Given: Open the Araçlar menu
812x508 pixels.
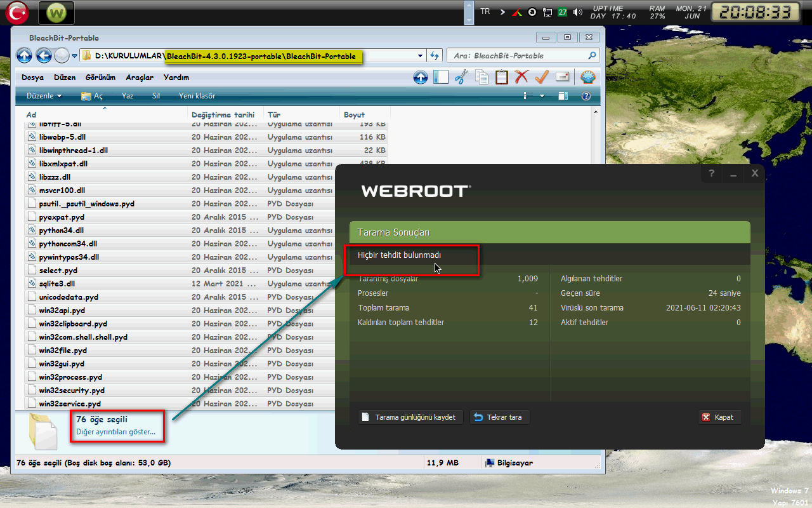Looking at the screenshot, I should [x=140, y=77].
